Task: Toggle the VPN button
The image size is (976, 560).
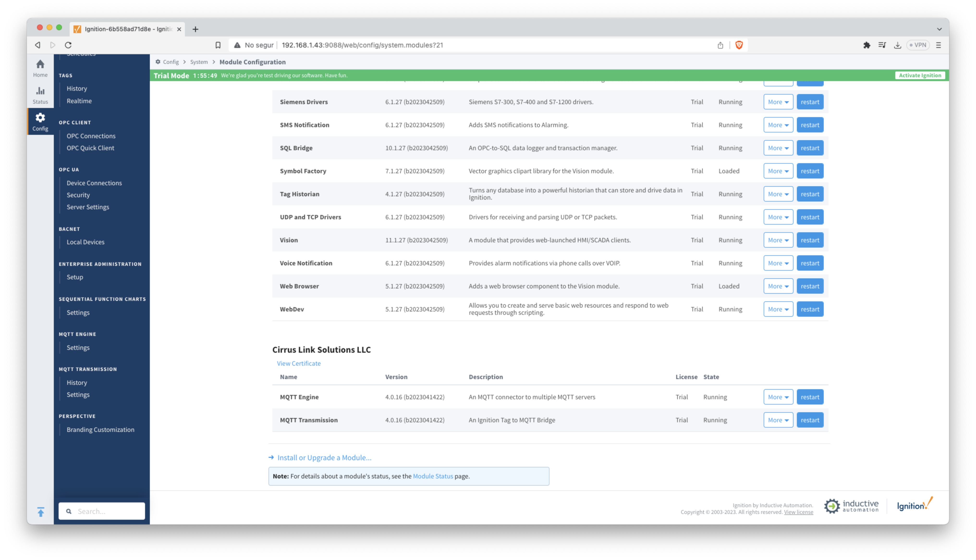Action: tap(918, 45)
